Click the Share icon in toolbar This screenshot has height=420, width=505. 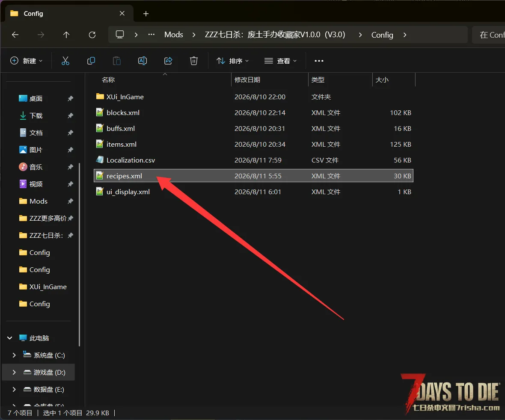(x=168, y=61)
